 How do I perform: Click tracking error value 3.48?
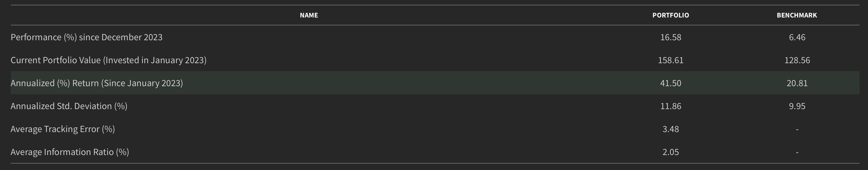coord(670,129)
